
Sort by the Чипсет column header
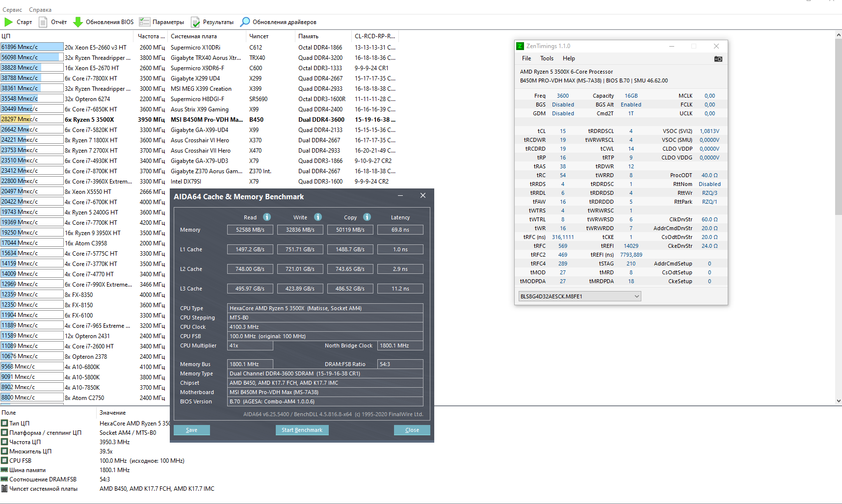tap(270, 36)
